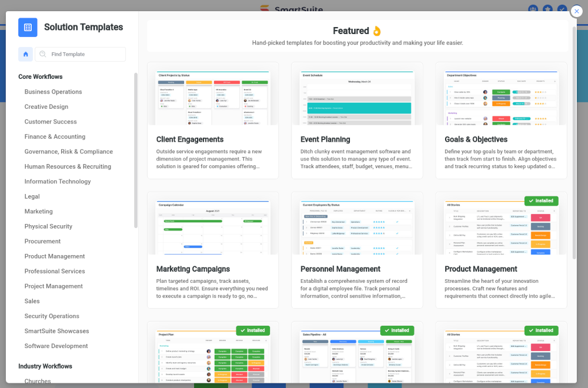Click the Industry Workflows section heading

click(x=45, y=366)
